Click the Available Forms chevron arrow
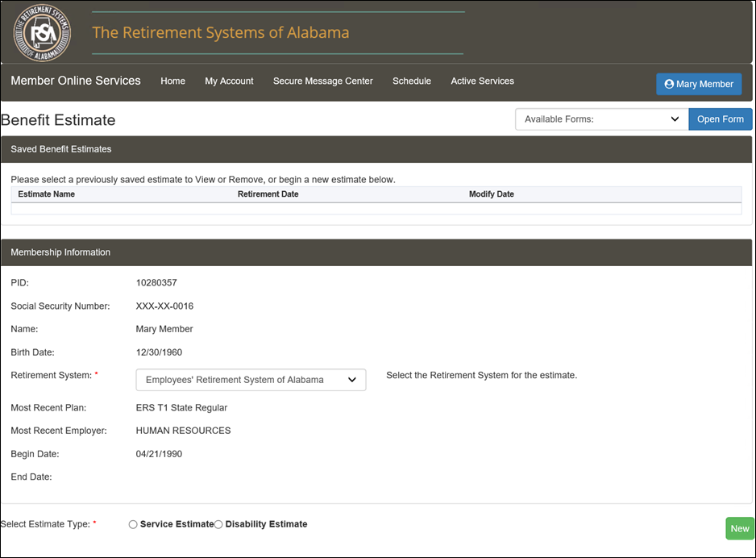Screen dimensions: 756x558 [x=675, y=119]
